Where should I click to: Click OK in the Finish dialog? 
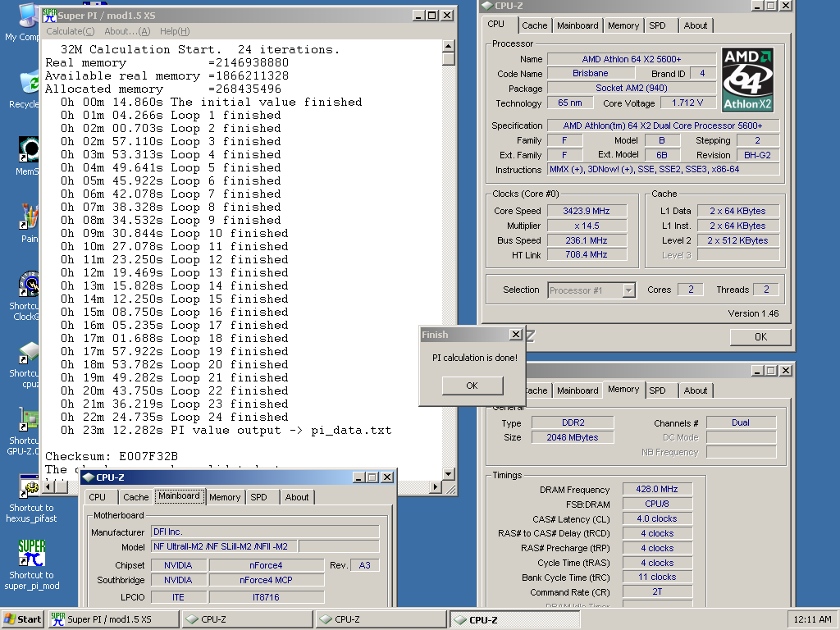[472, 386]
